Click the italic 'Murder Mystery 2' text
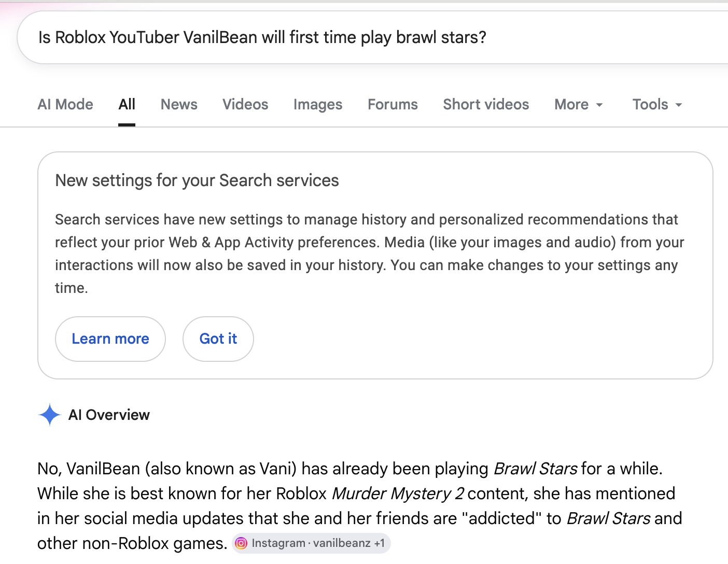Screen dimensions: 728x564 coord(398,494)
